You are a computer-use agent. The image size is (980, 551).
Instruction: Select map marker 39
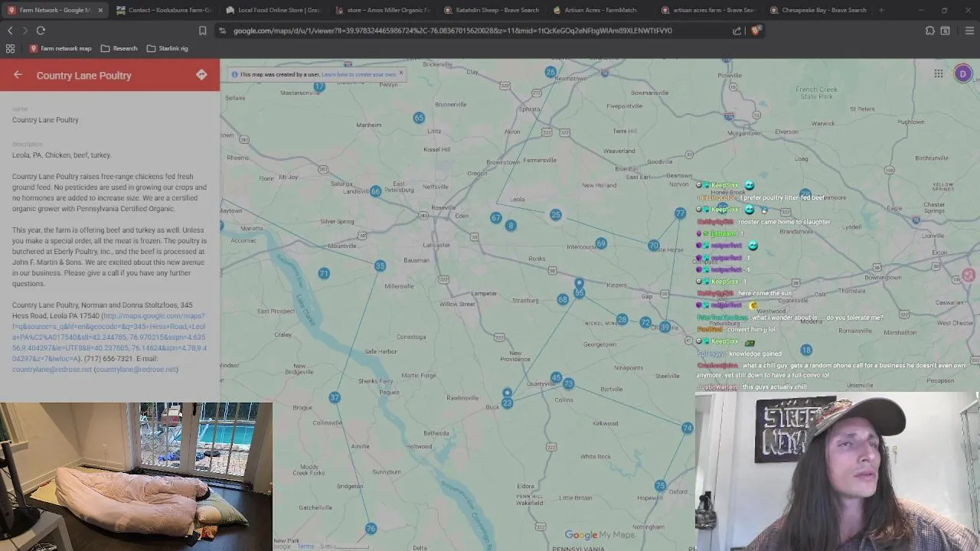(665, 327)
